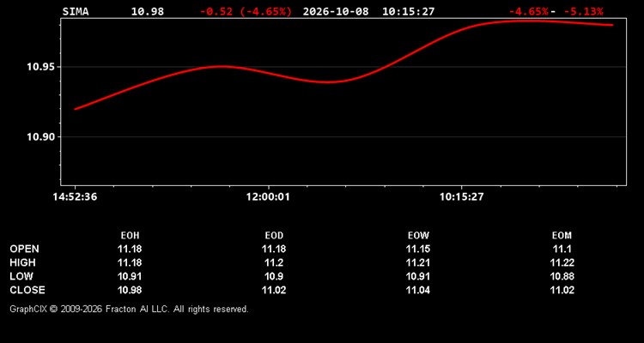This screenshot has width=644, height=343.
Task: Click the EOH high value 11.18
Action: pos(130,262)
